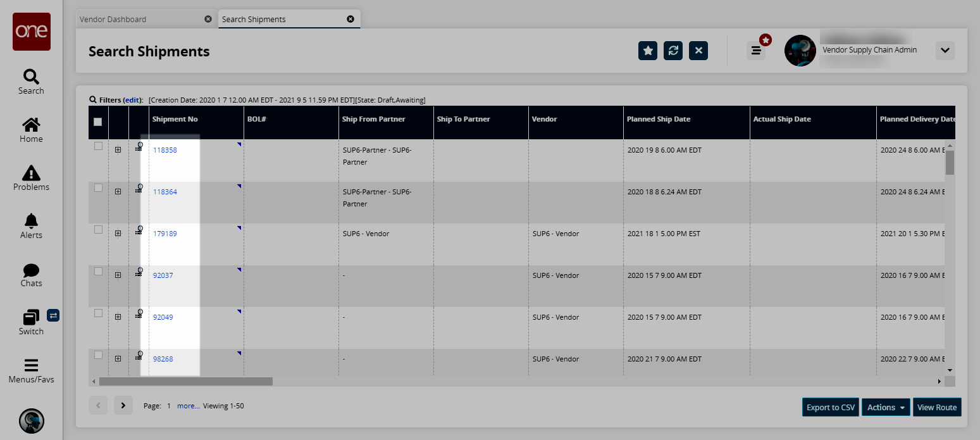Open shipment 118358 link
The height and width of the screenshot is (440, 980).
click(165, 150)
